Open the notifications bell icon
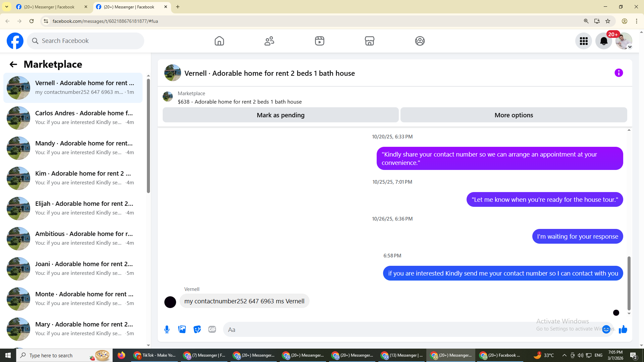 [x=604, y=41]
